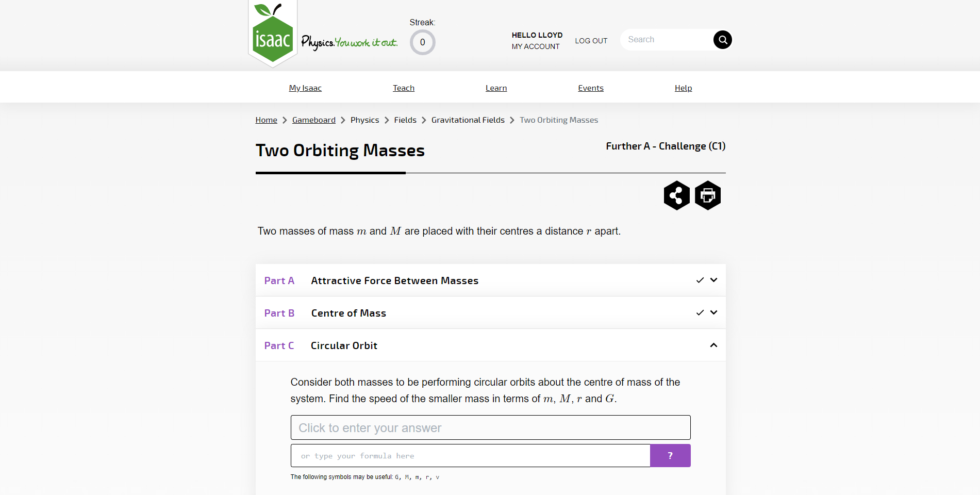Viewport: 980px width, 495px height.
Task: Open the Learn menu
Action: pos(496,88)
